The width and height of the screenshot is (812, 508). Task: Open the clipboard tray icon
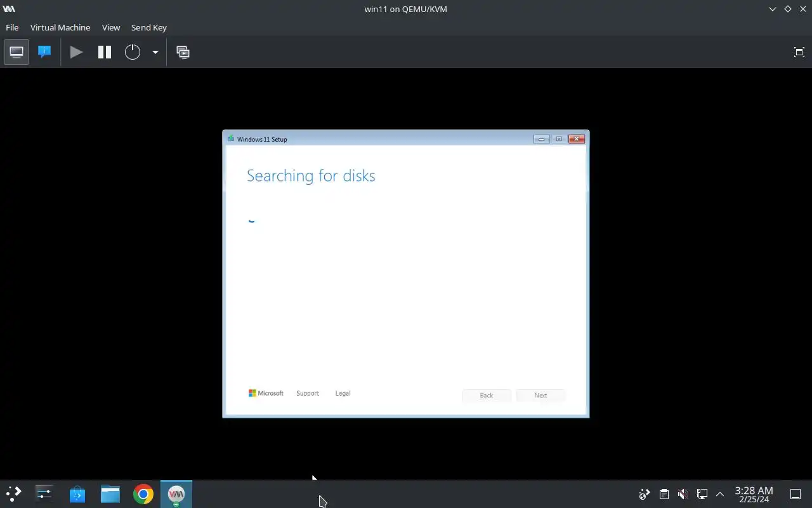coord(664,494)
